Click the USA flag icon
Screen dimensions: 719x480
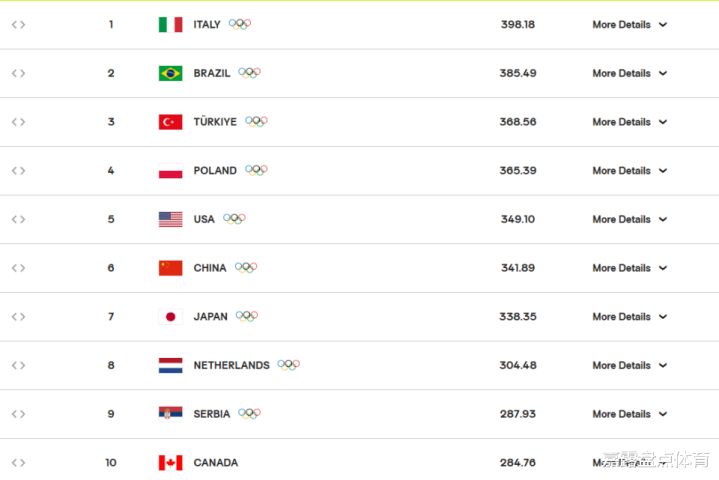click(x=170, y=219)
